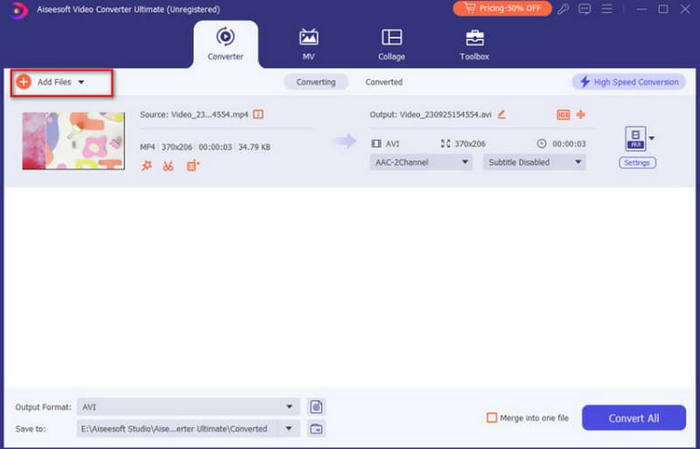Click the output resolution 370x206 text

(470, 144)
